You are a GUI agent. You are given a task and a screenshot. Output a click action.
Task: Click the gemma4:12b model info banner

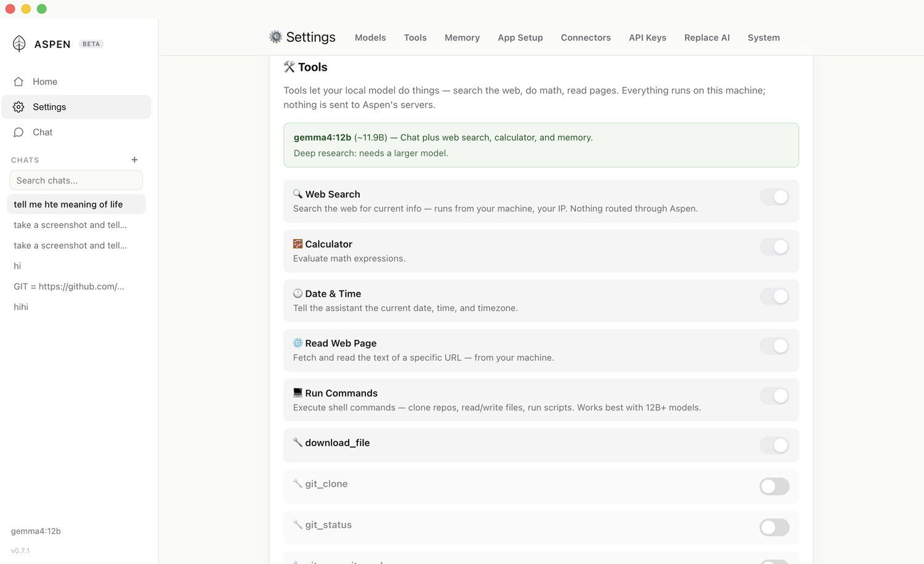click(541, 145)
